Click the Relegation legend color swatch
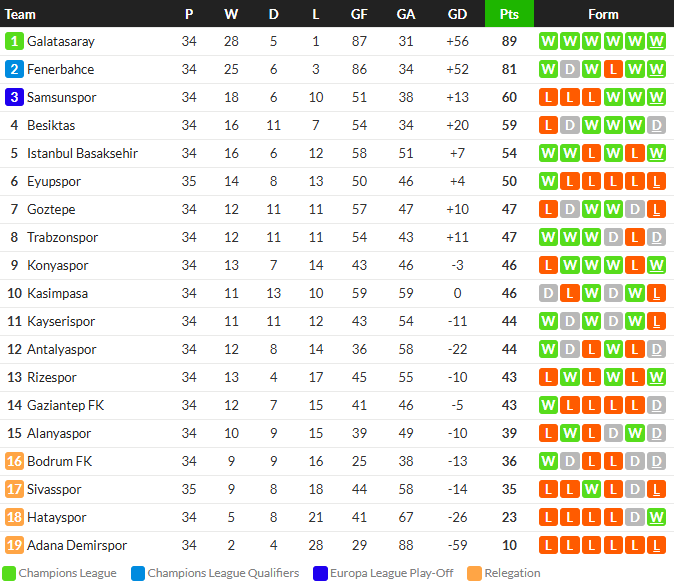675x587 pixels. pyautogui.click(x=474, y=573)
